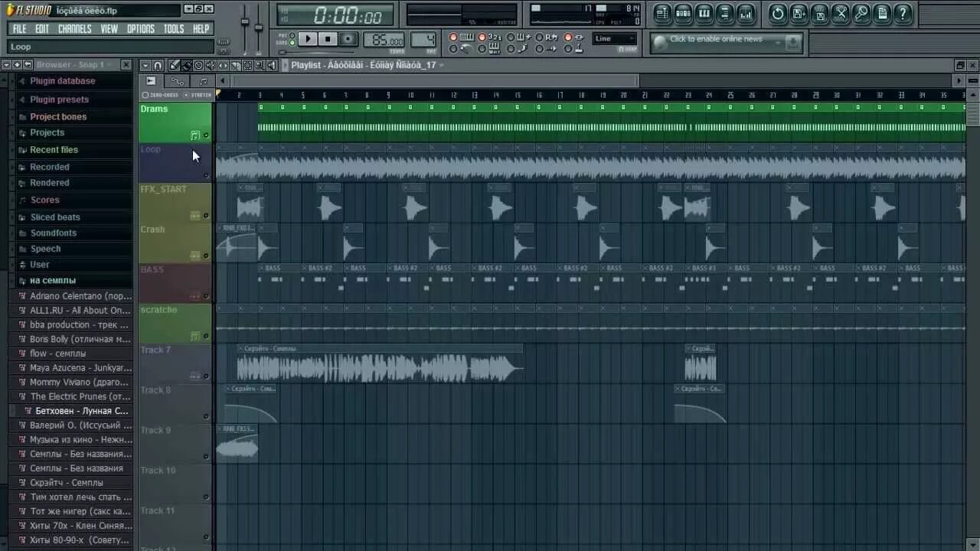Expand the User folder
980x551 pixels.
(39, 265)
